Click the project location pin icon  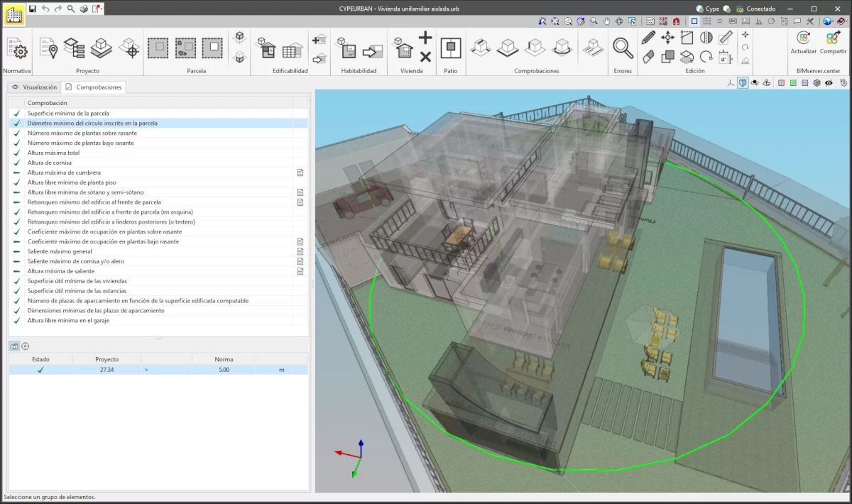pyautogui.click(x=48, y=48)
